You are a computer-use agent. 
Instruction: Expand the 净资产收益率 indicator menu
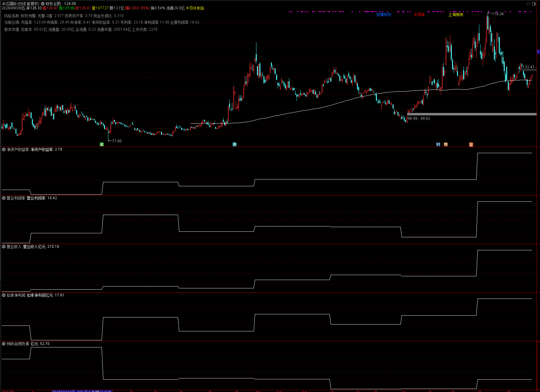pyautogui.click(x=4, y=149)
